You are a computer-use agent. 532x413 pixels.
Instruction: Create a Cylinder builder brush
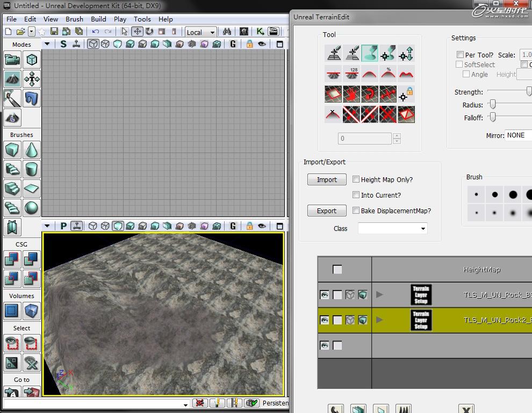32,170
